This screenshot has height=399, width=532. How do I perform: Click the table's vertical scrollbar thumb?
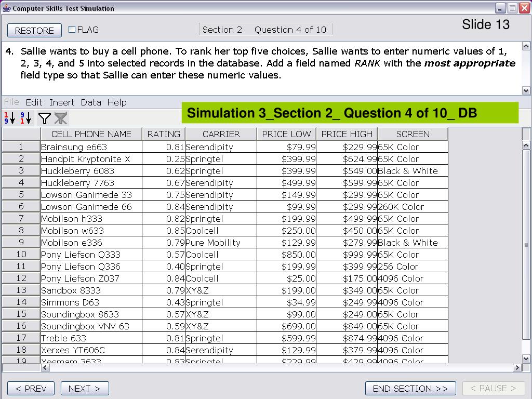pyautogui.click(x=526, y=244)
